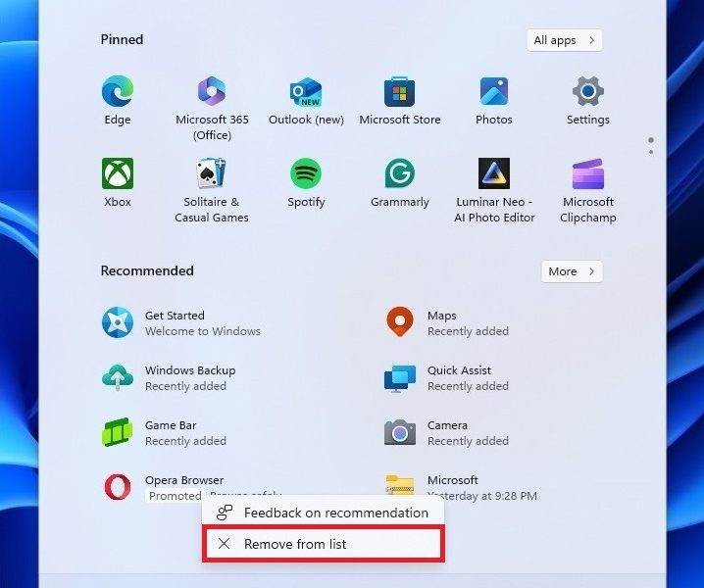
Task: Click the Opera Browser promoted icon
Action: coord(118,487)
